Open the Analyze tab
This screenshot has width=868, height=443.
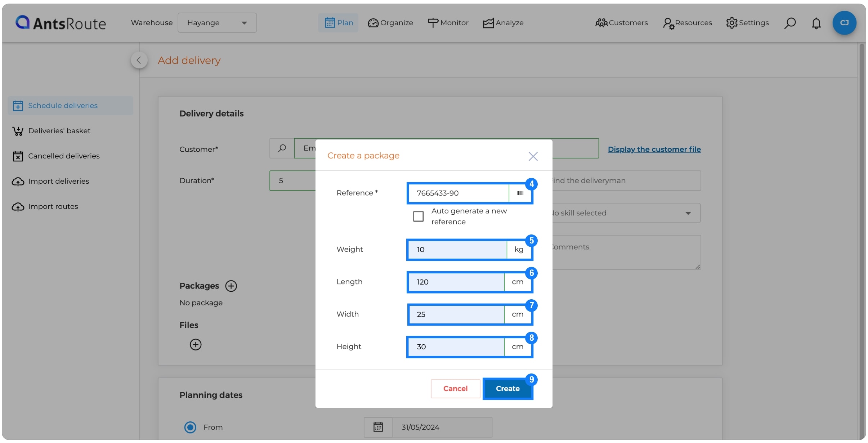click(x=503, y=23)
